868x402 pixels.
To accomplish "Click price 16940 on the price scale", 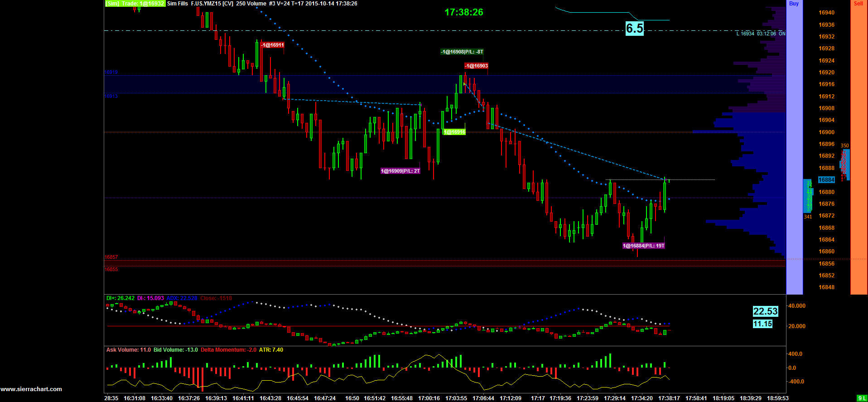I will 826,13.
